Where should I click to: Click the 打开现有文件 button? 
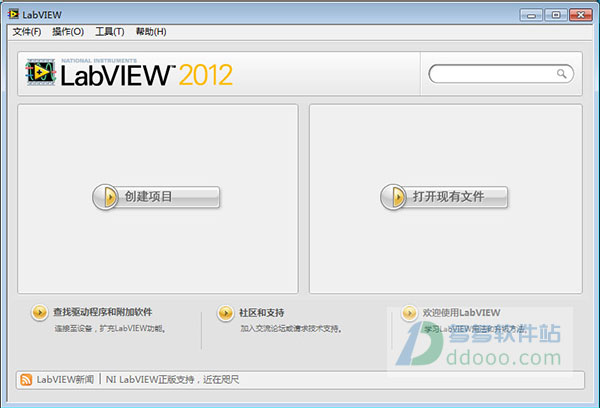click(444, 197)
